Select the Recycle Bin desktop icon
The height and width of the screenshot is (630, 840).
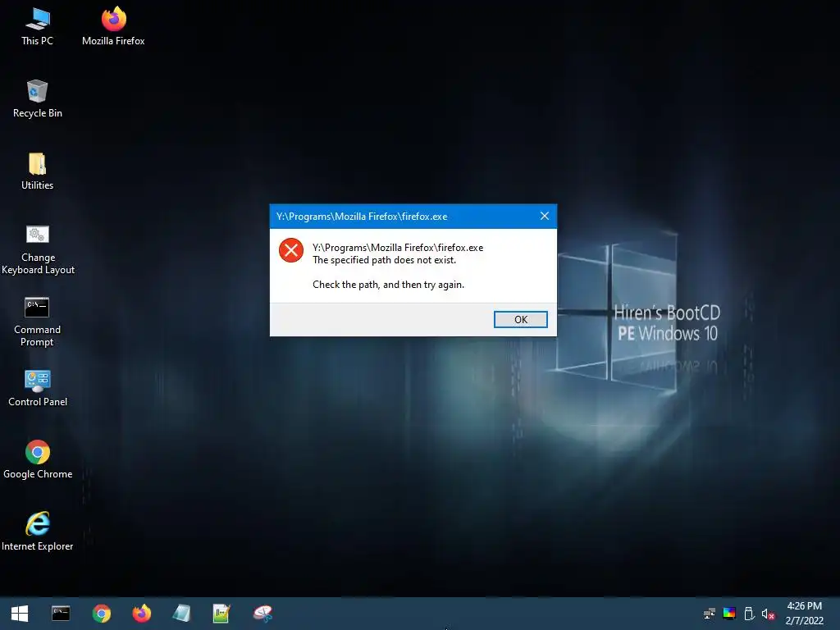pos(37,99)
